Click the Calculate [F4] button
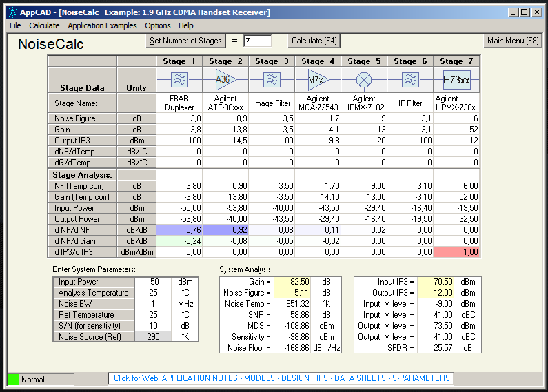 click(314, 41)
